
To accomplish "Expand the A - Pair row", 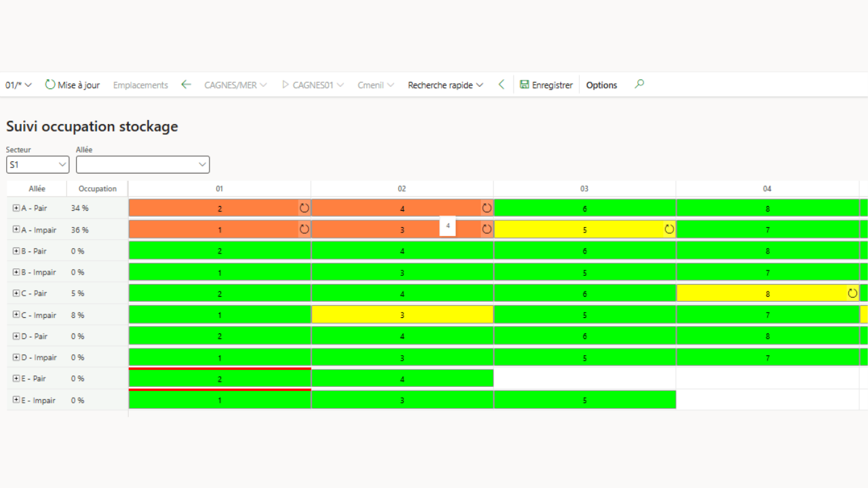I will [x=16, y=208].
